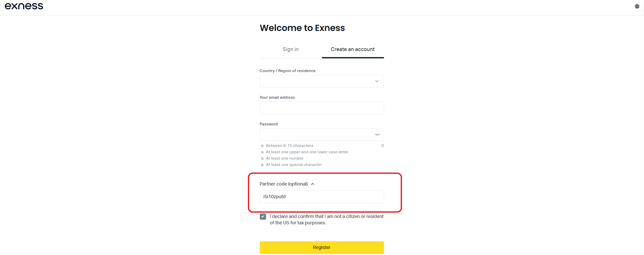Click the "Partner code (optional)" label
Image resolution: width=644 pixels, height=255 pixels.
(x=284, y=184)
